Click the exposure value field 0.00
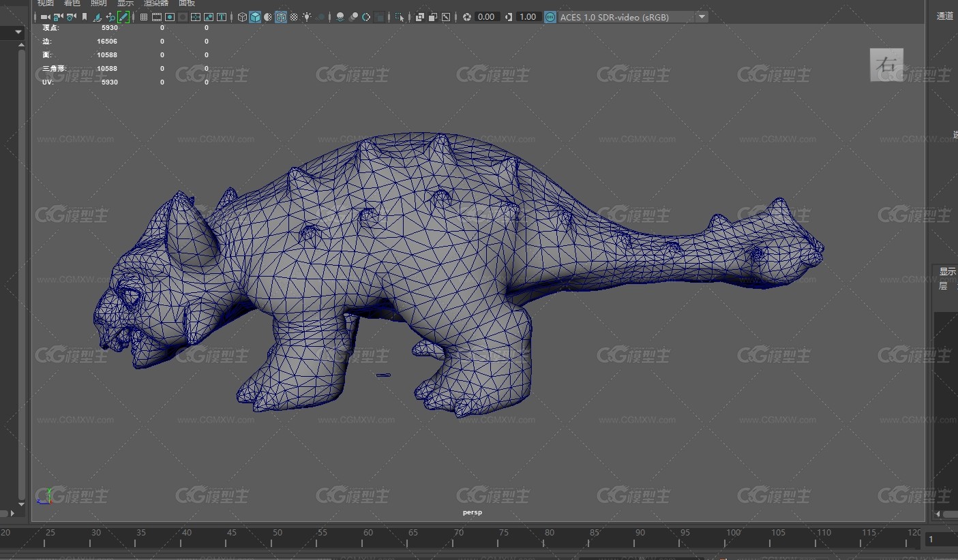This screenshot has width=958, height=560. pyautogui.click(x=487, y=17)
